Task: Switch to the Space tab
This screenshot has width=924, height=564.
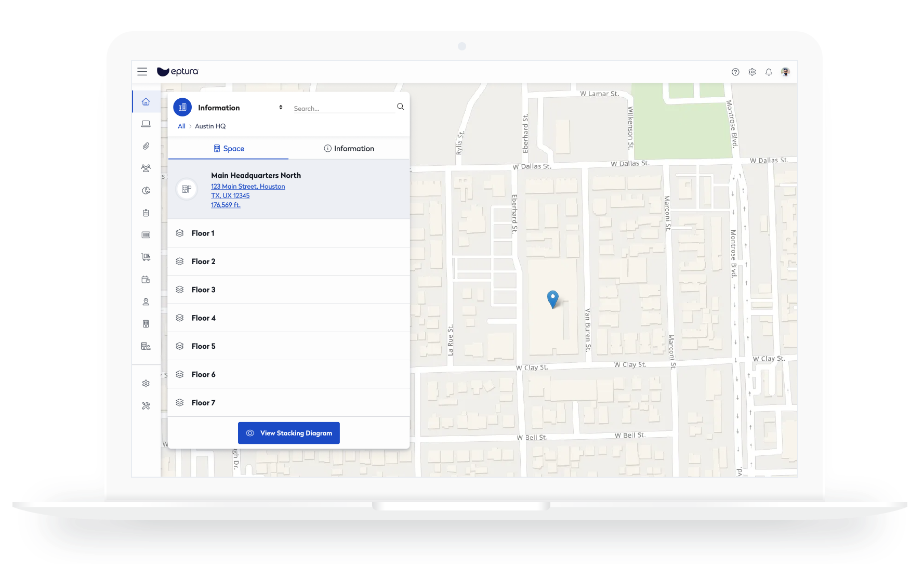Action: [x=229, y=149]
